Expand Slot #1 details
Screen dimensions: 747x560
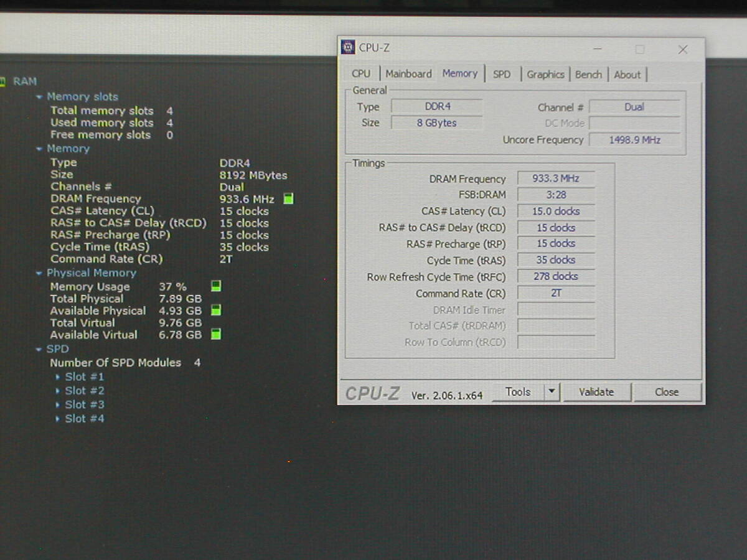[x=58, y=377]
